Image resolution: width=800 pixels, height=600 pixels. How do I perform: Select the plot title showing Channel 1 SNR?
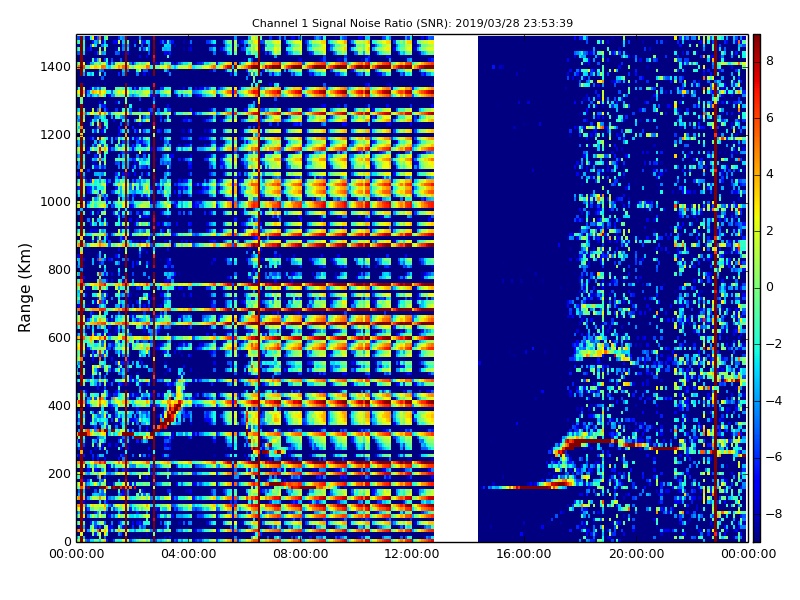point(412,23)
